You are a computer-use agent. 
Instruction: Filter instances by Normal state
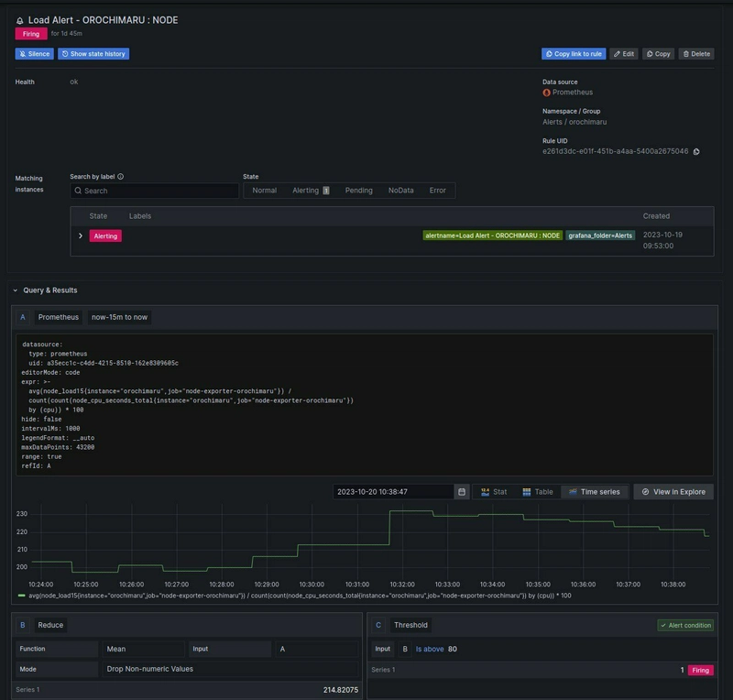coord(264,191)
